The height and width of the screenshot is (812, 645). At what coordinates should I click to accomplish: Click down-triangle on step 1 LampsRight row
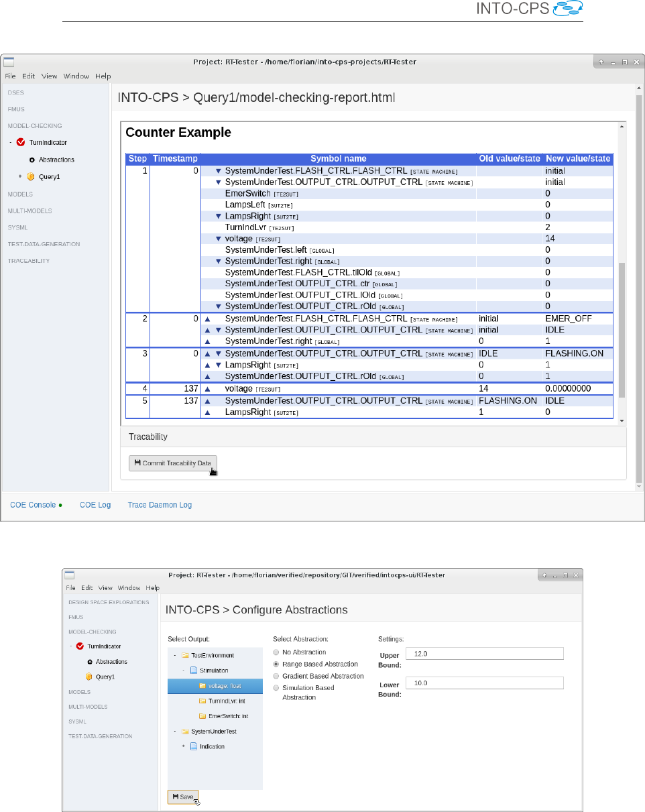click(x=218, y=216)
